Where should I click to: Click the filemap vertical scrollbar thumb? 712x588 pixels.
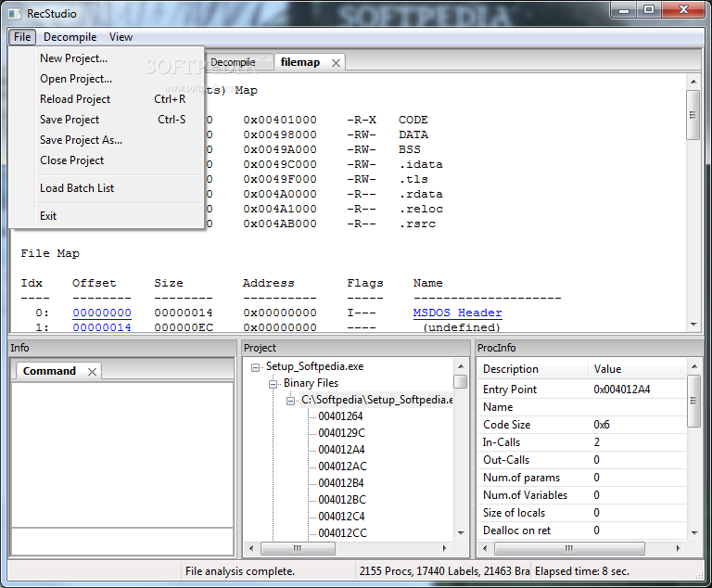[x=693, y=114]
